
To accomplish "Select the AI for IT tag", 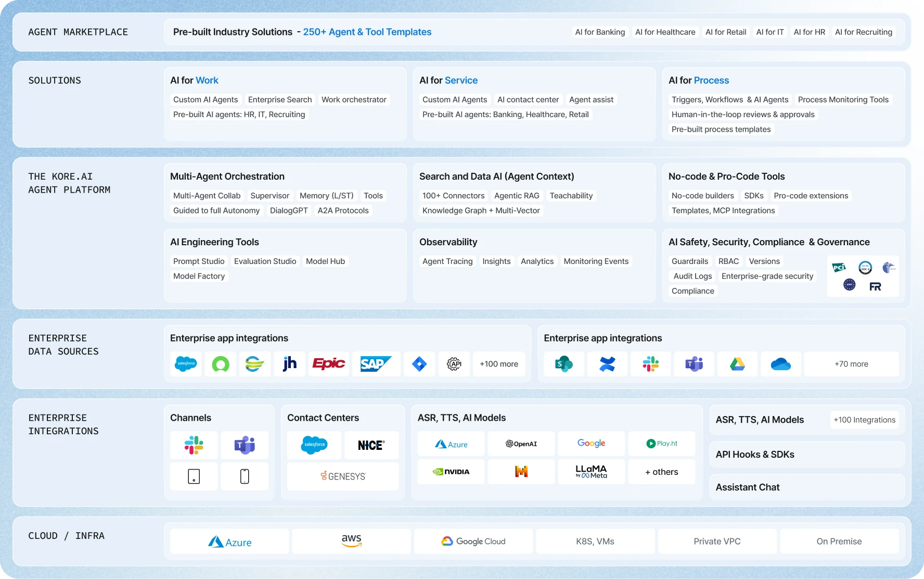I will coord(770,32).
